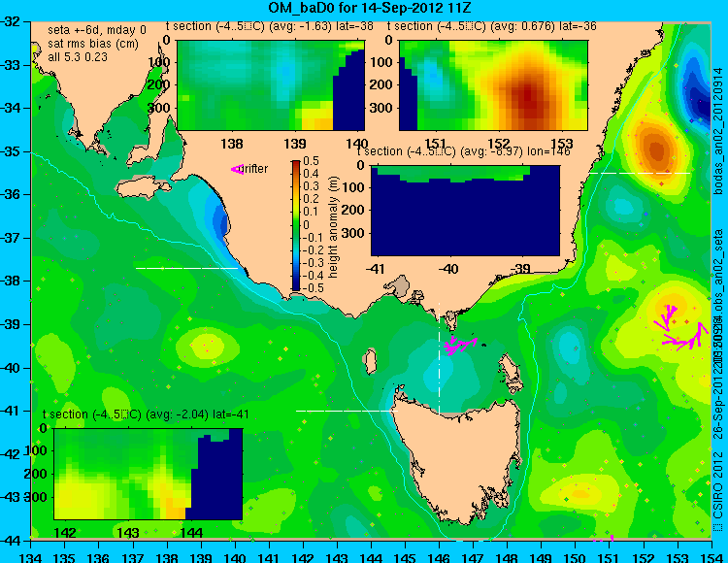728x563 pixels.
Task: Click the vertical dashed section line at lon 146
Action: (x=439, y=358)
